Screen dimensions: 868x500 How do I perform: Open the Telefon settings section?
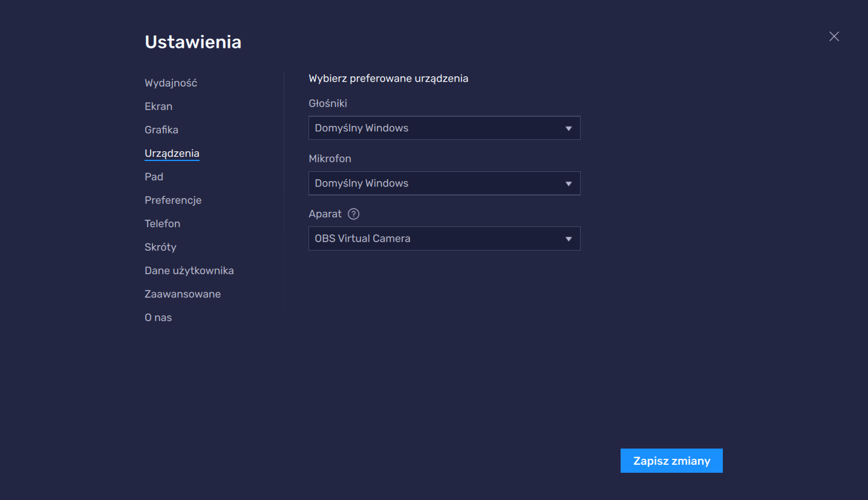pos(163,224)
